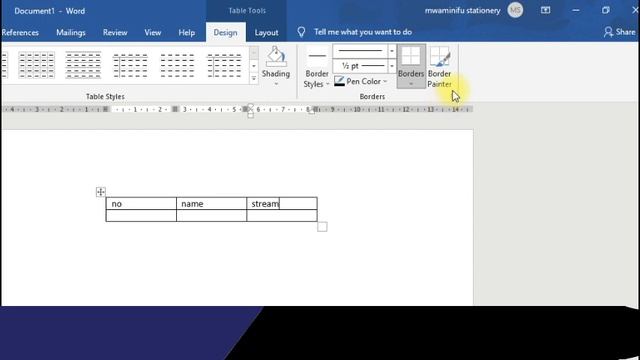Viewport: 640px width, 360px height.
Task: Open the Border Styles dropdown arrow
Action: pyautogui.click(x=327, y=84)
